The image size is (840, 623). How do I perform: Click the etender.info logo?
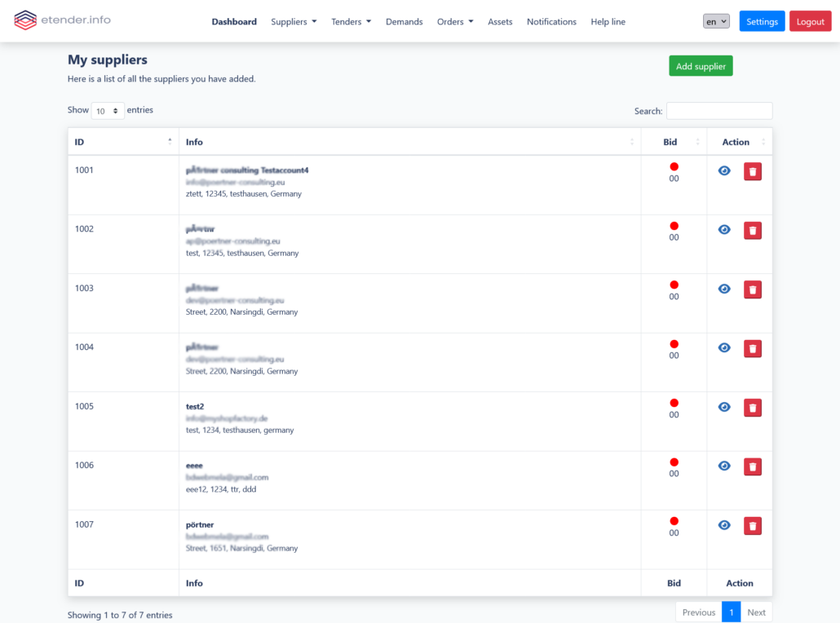click(x=62, y=20)
